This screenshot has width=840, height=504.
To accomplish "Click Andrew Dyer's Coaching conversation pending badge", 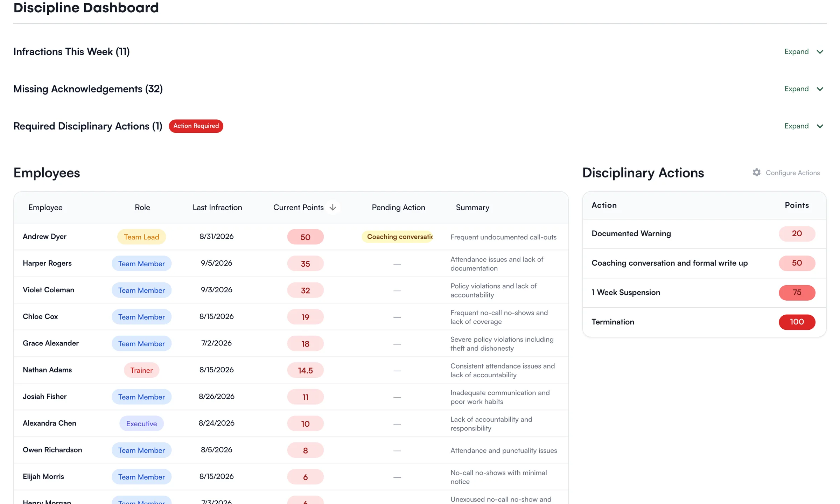I will coord(398,237).
